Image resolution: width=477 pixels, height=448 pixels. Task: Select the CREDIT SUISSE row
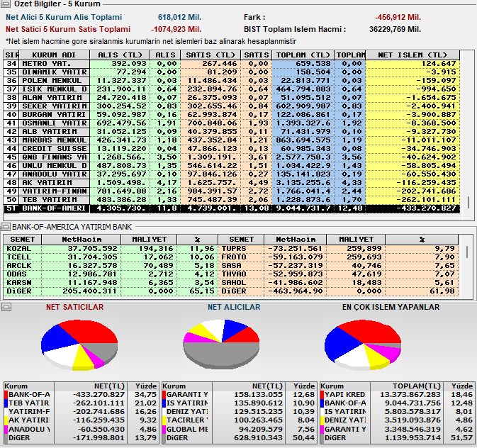click(232, 149)
